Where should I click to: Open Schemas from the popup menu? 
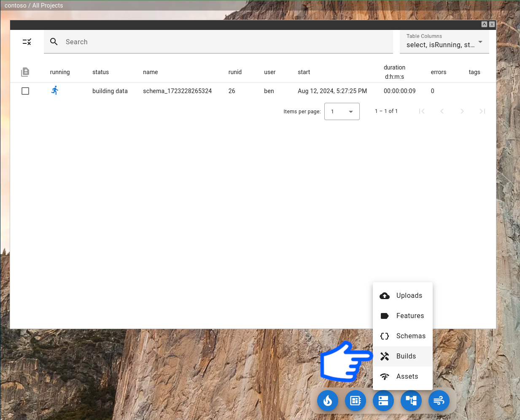(403, 336)
